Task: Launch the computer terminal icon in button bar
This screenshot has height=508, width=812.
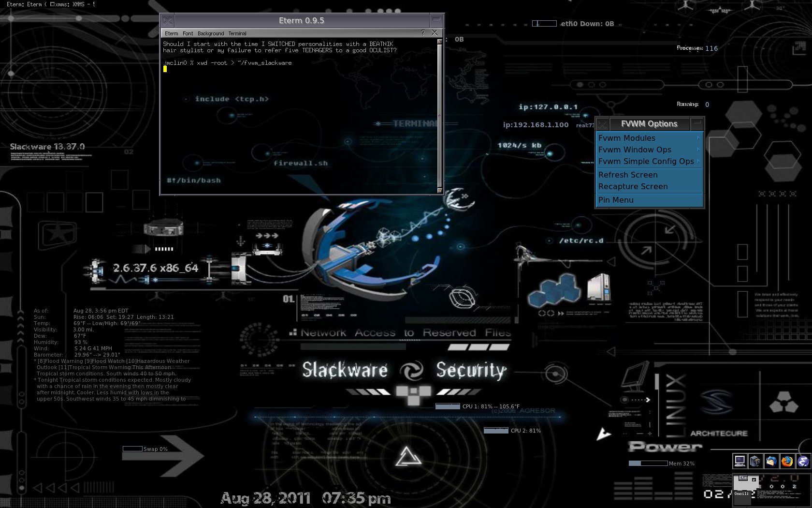Action: pos(739,461)
